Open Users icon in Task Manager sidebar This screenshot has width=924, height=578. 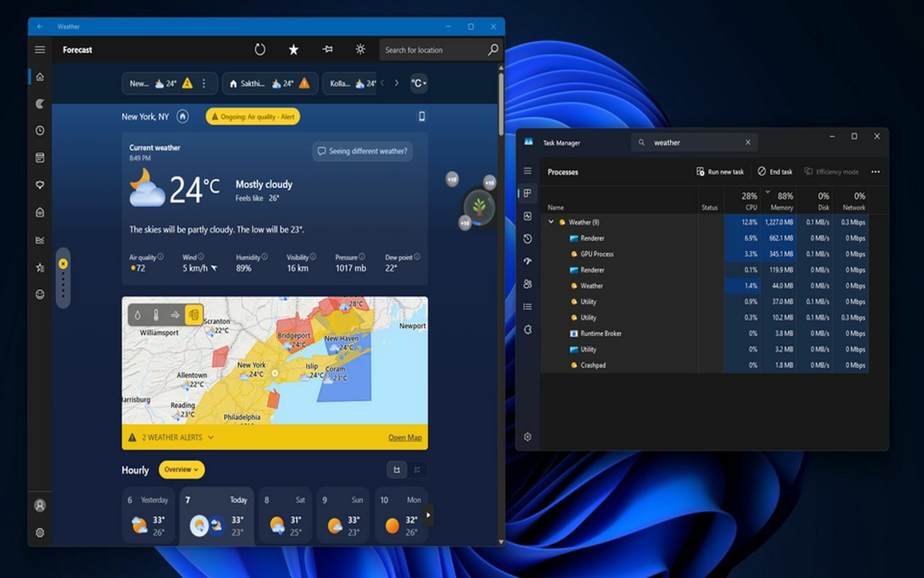527,284
